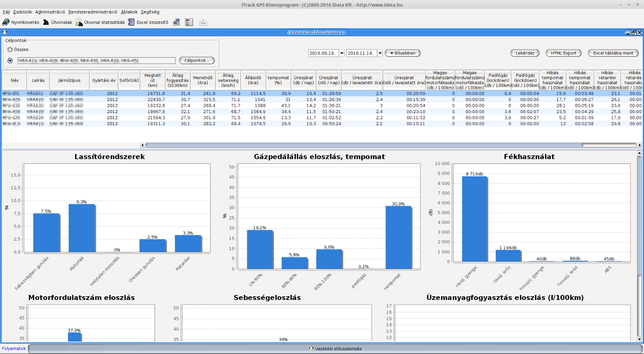Viewport: 644px width, 354px height.
Task: Open Nyomkövetés tracking from the toolbar
Action: click(6, 22)
